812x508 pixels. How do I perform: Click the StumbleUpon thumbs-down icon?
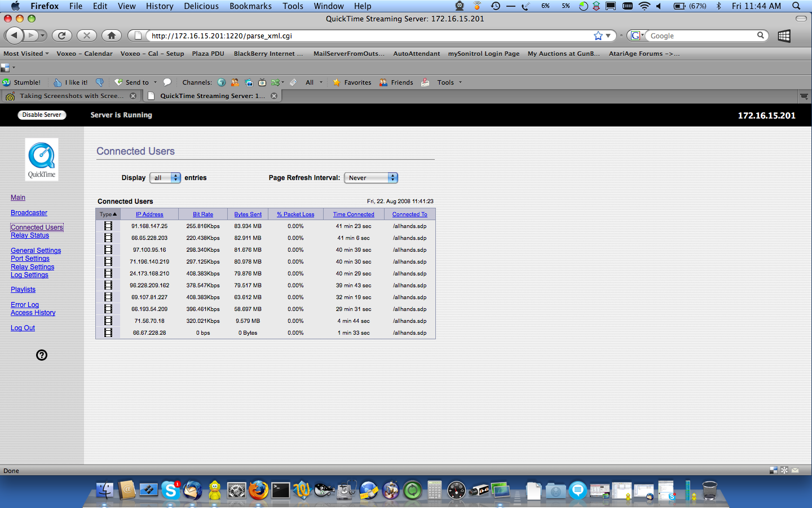click(100, 82)
